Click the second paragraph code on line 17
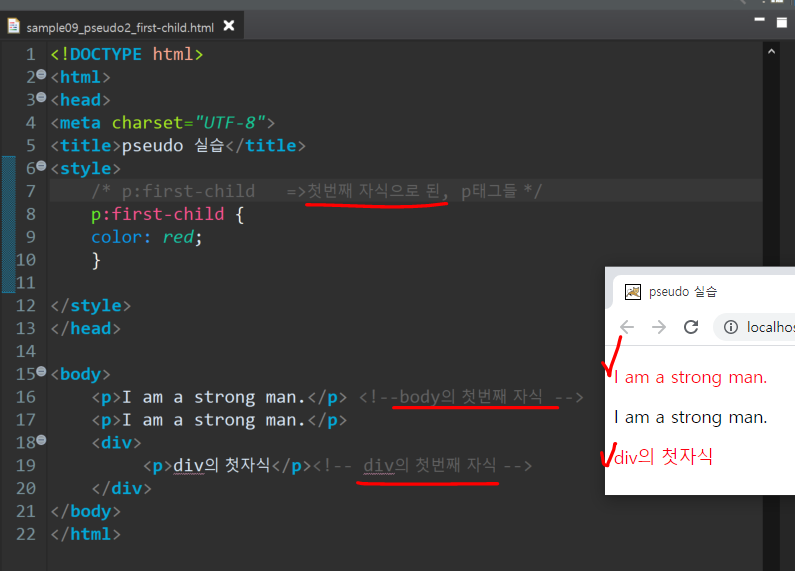The image size is (795, 571). pos(219,420)
